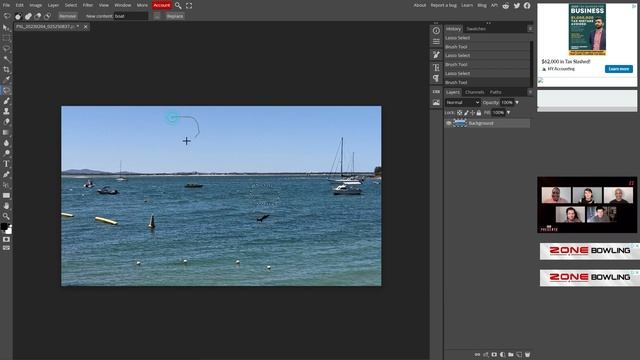Open the File menu
The height and width of the screenshot is (360, 640).
tap(6, 5)
